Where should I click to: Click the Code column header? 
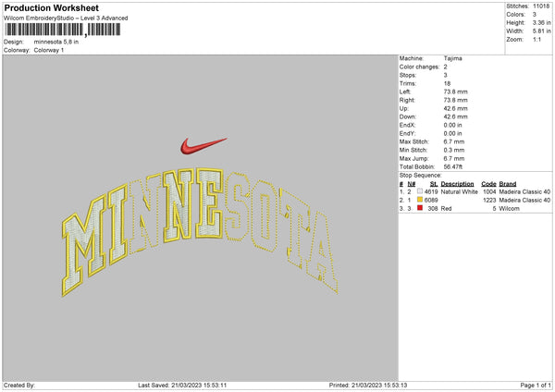[488, 184]
